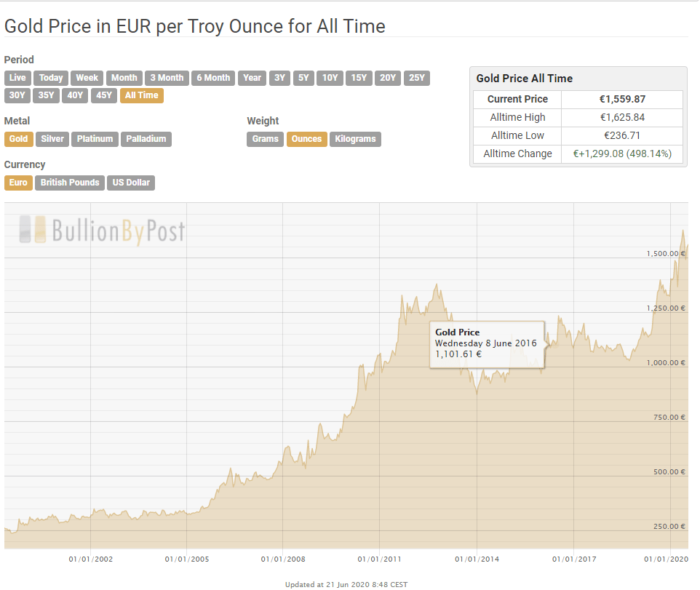This screenshot has height=590, width=700.
Task: Switch currency to British Pounds
Action: 70,183
